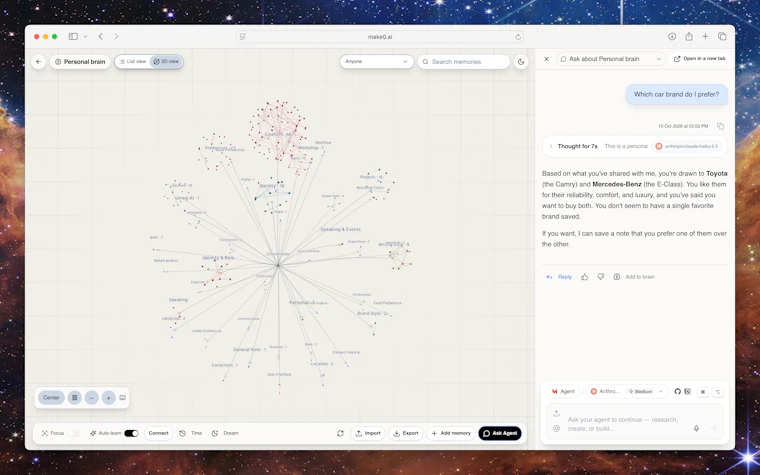This screenshot has height=475, width=760.
Task: Click the anthropic/claude-haiku model badge
Action: tap(687, 146)
